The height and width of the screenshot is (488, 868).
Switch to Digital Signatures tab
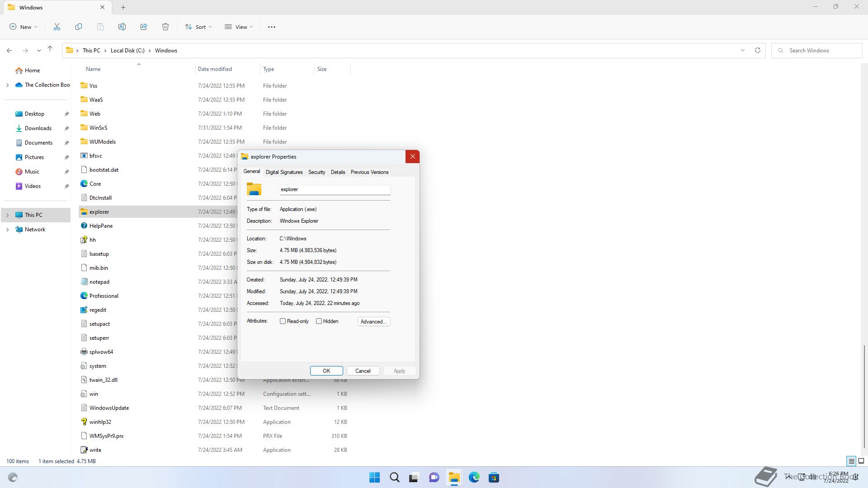coord(284,172)
